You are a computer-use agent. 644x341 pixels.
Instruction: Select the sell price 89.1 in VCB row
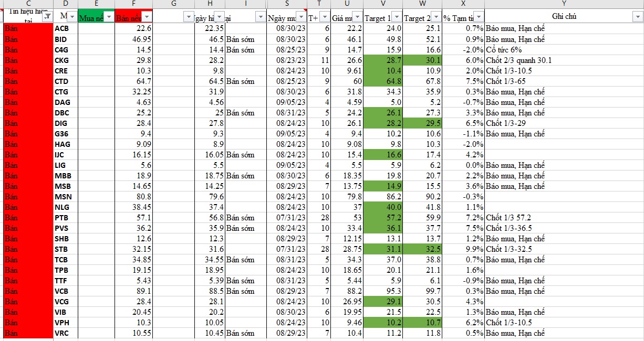134,291
